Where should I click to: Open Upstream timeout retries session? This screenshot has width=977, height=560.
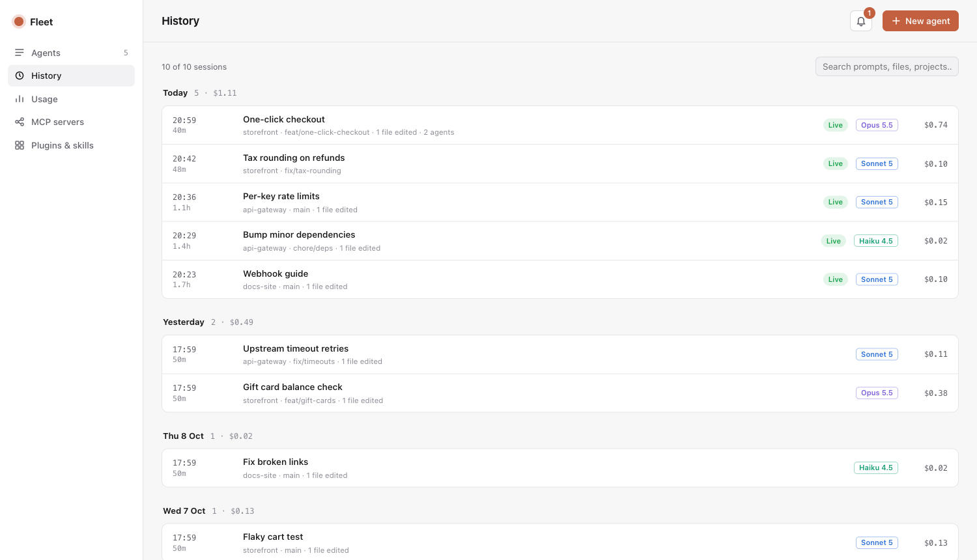point(560,354)
